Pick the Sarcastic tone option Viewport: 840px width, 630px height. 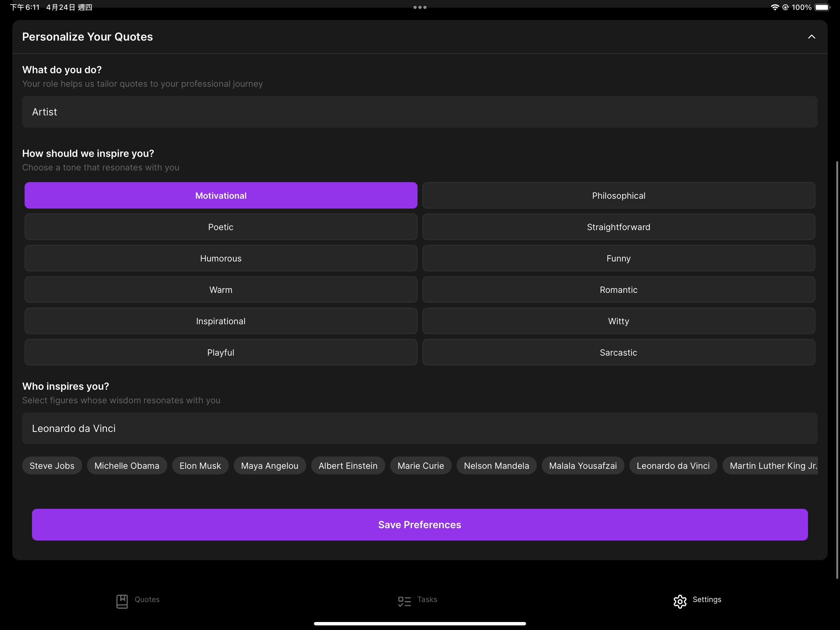(618, 352)
